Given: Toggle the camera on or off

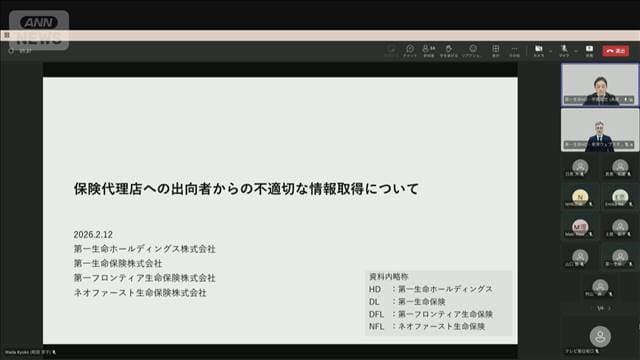Looking at the screenshot, I should [539, 51].
